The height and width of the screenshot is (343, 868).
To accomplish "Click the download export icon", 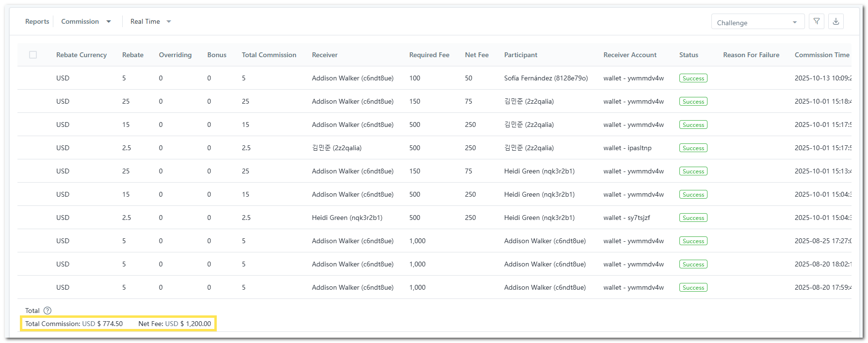I will 836,21.
